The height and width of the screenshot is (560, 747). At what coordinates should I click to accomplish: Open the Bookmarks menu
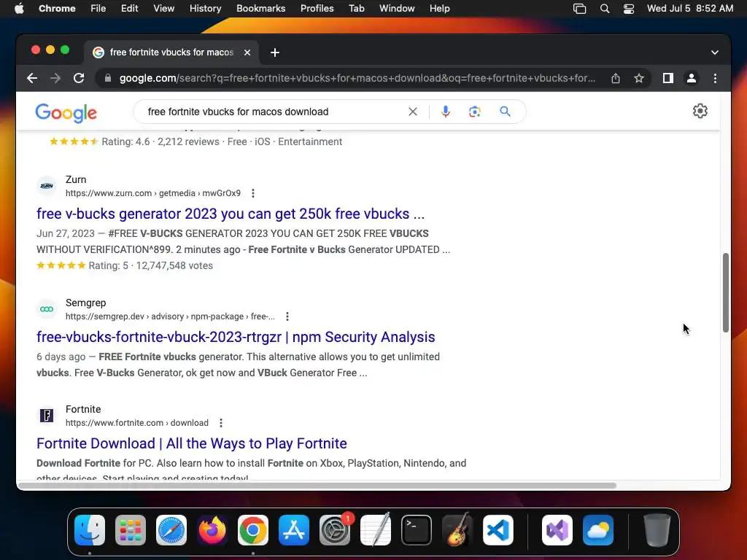[x=260, y=8]
